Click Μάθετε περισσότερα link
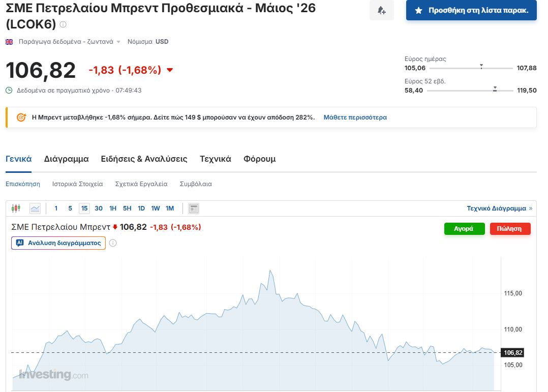 point(355,117)
